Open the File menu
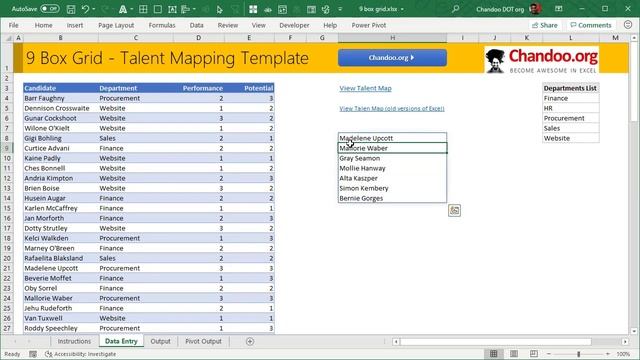Screen dimensions: 640x360 tap(13, 25)
